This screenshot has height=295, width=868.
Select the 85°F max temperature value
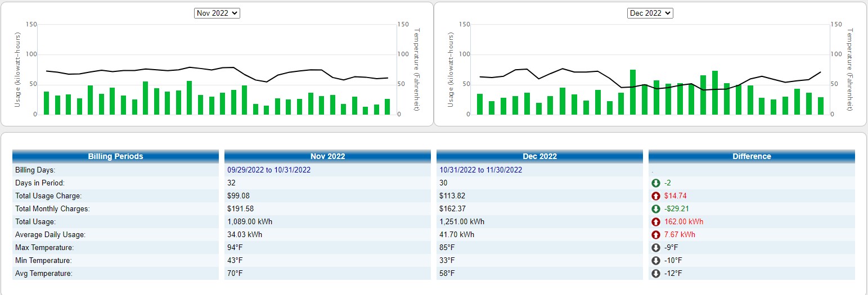click(x=447, y=248)
